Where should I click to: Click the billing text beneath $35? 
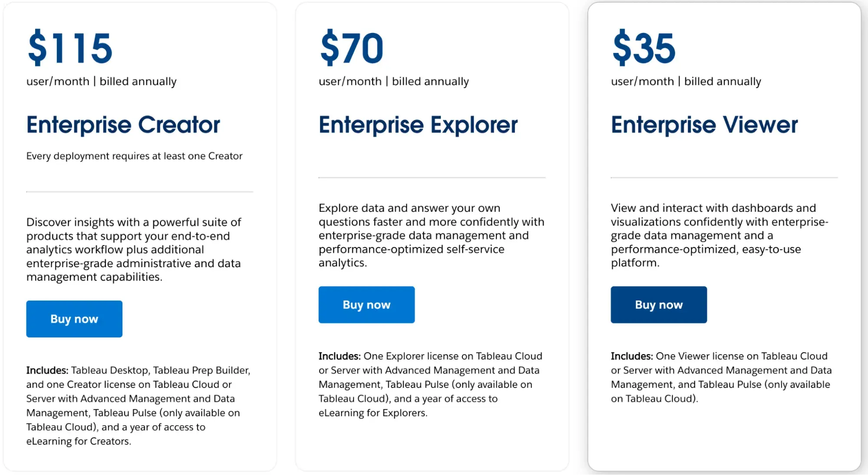tap(686, 82)
